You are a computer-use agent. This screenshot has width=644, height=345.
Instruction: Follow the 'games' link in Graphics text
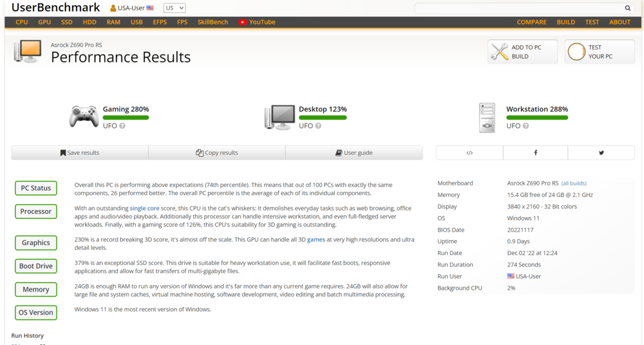point(316,239)
